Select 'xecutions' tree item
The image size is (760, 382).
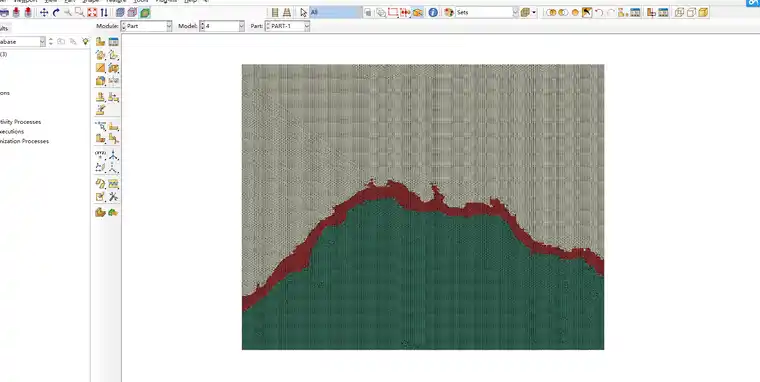12,131
